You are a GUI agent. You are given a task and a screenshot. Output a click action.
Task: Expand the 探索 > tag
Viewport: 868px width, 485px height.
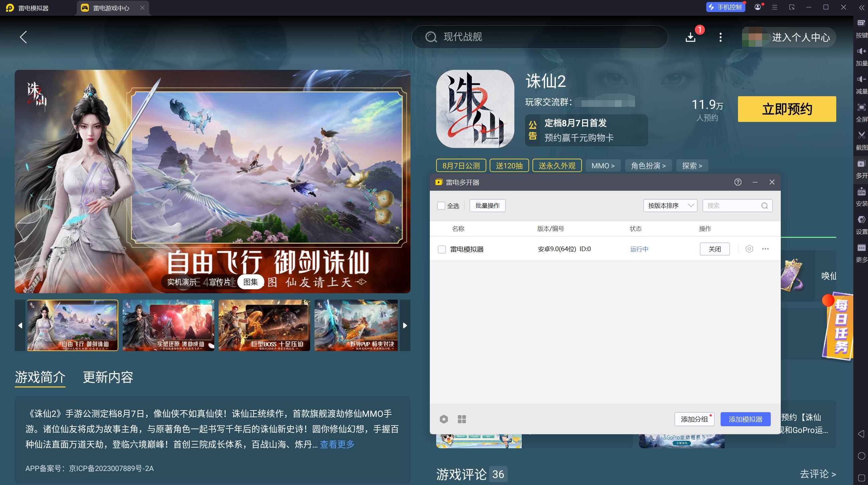click(x=692, y=166)
